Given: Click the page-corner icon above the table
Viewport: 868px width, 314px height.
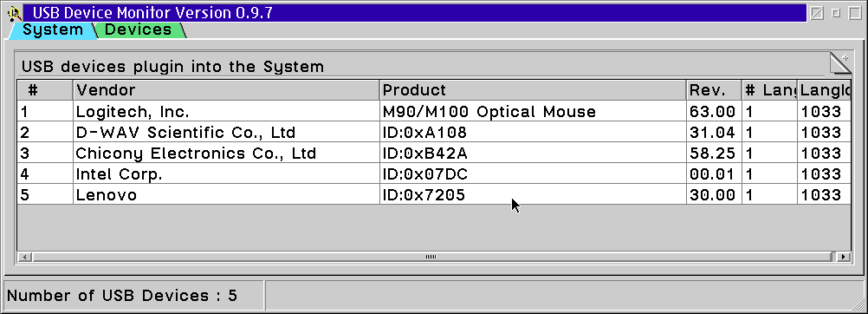Looking at the screenshot, I should tap(840, 63).
